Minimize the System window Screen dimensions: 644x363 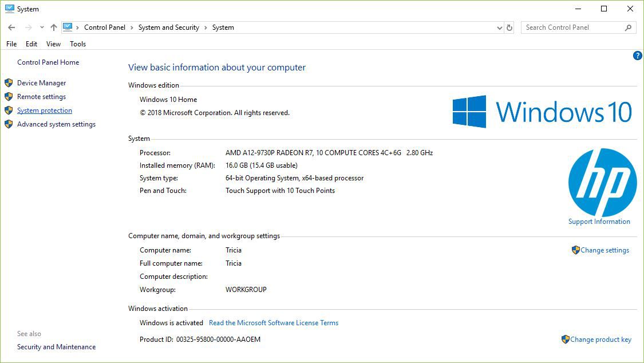point(578,9)
